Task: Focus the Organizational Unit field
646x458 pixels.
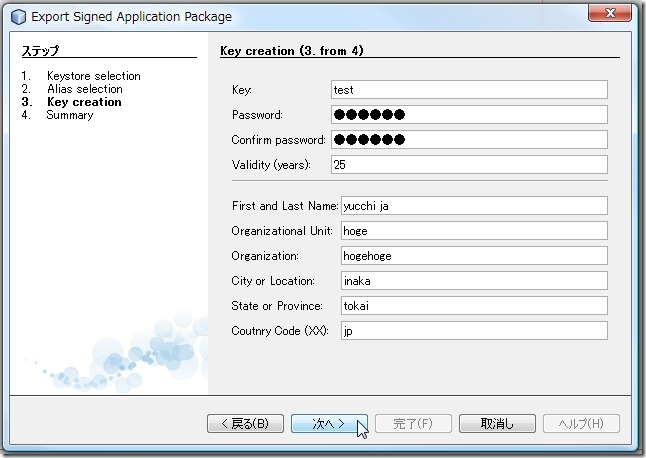Action: 474,230
